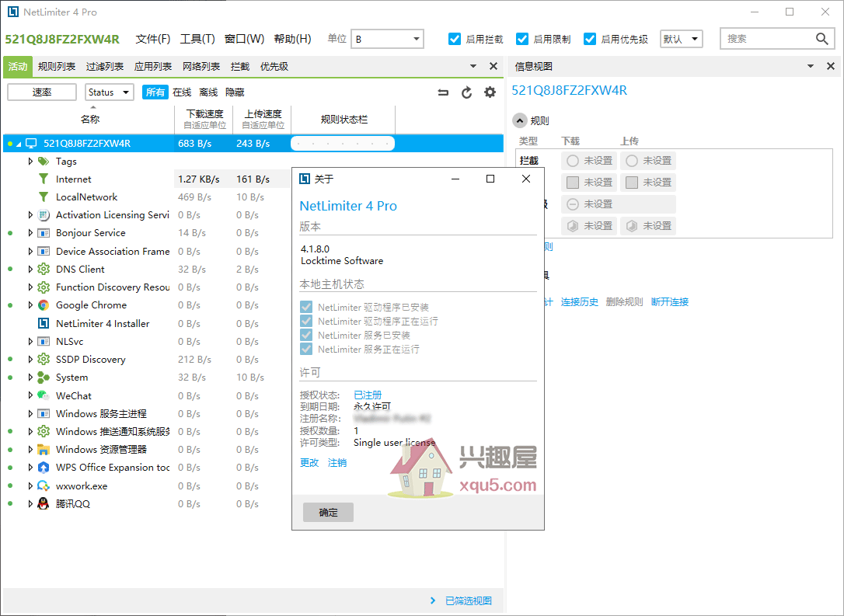Click the quota download 未设置 toggle

click(x=589, y=226)
